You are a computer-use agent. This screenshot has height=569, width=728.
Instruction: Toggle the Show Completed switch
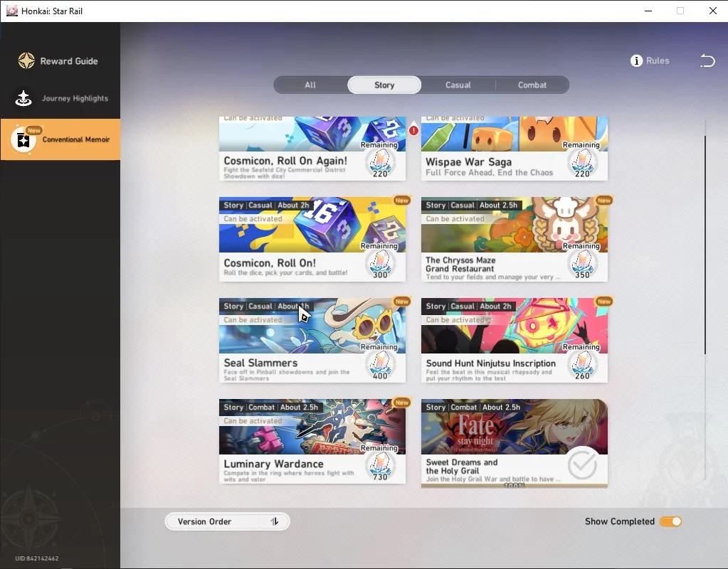[x=670, y=521]
